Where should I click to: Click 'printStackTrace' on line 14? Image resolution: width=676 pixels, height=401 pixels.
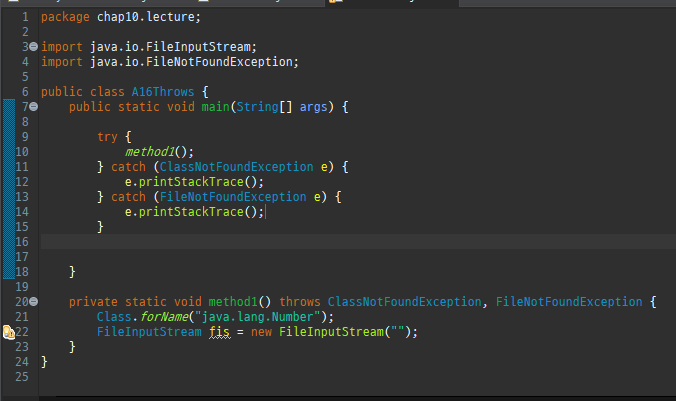(191, 212)
